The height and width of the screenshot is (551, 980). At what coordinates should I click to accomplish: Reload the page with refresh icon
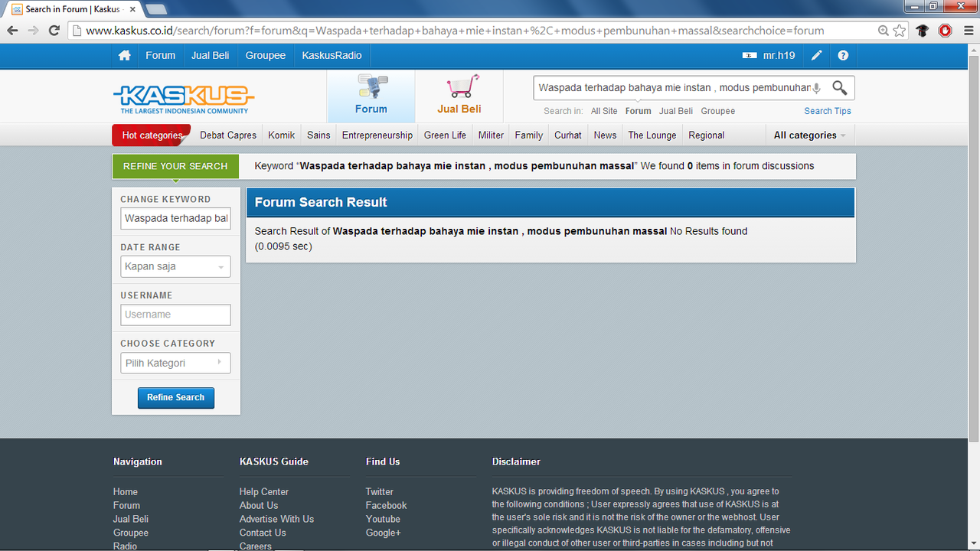tap(54, 31)
